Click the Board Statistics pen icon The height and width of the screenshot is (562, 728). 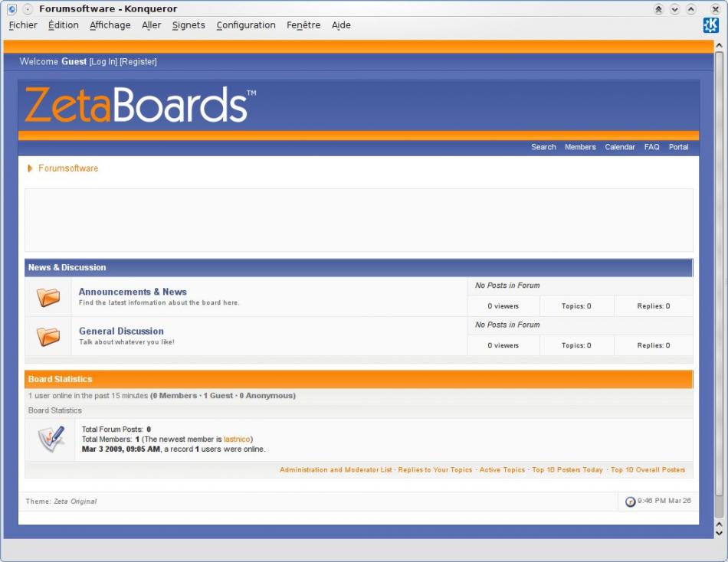[51, 439]
